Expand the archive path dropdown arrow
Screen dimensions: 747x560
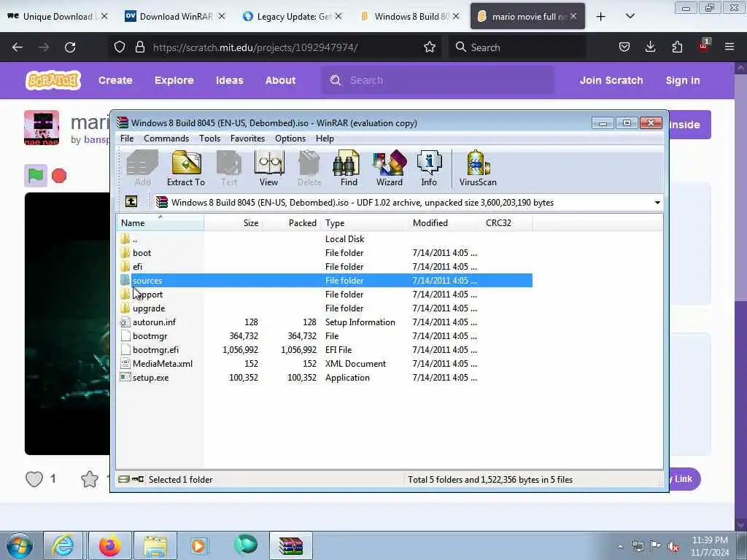click(657, 203)
